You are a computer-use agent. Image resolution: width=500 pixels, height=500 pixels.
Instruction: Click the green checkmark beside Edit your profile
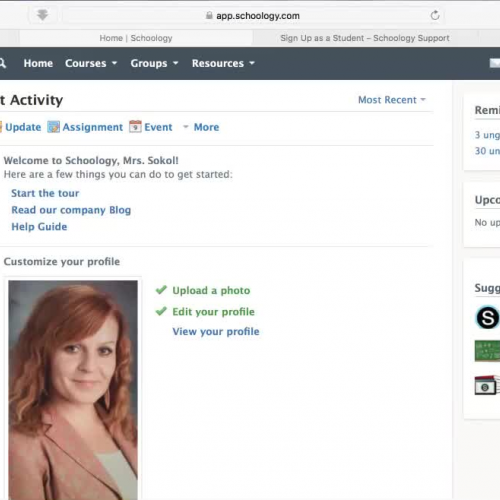coord(161,311)
